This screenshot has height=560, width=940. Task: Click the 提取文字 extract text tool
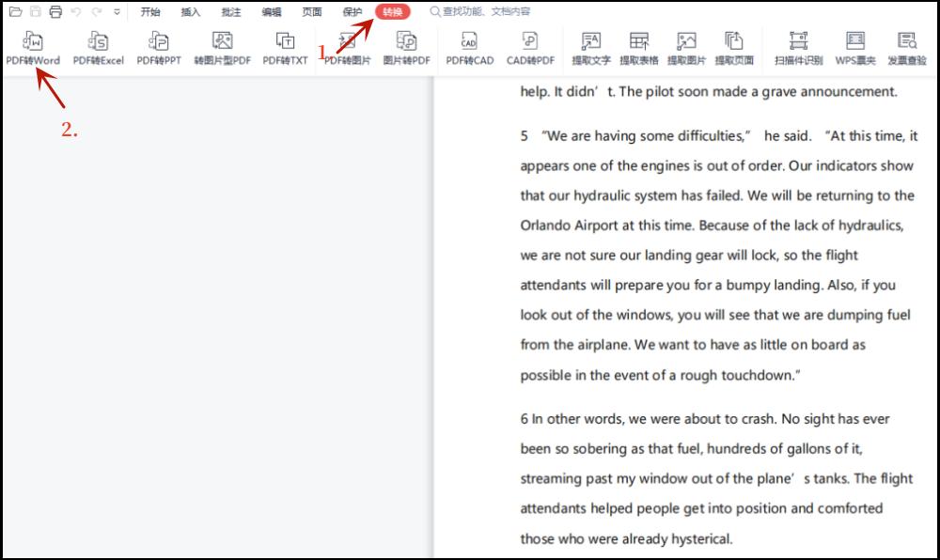[x=591, y=48]
